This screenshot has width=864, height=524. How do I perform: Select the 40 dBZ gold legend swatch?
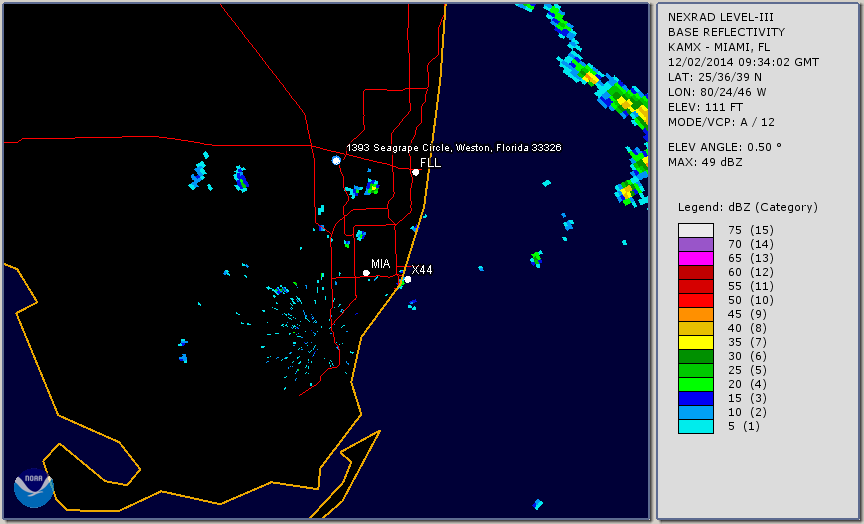696,328
